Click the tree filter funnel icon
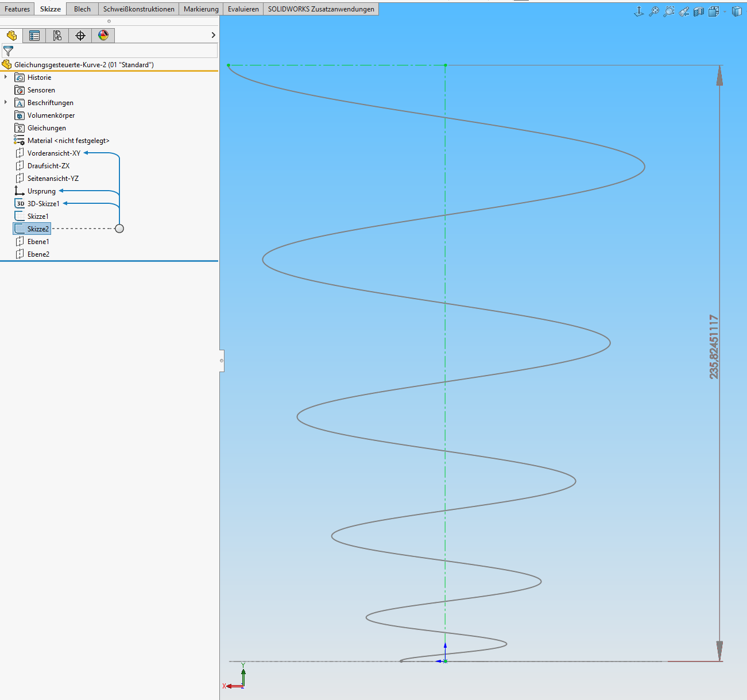 coord(8,51)
